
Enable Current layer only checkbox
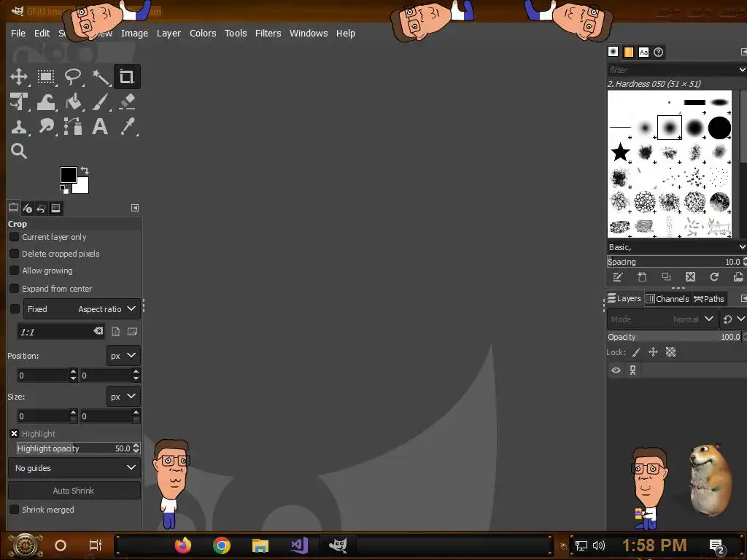click(x=15, y=237)
